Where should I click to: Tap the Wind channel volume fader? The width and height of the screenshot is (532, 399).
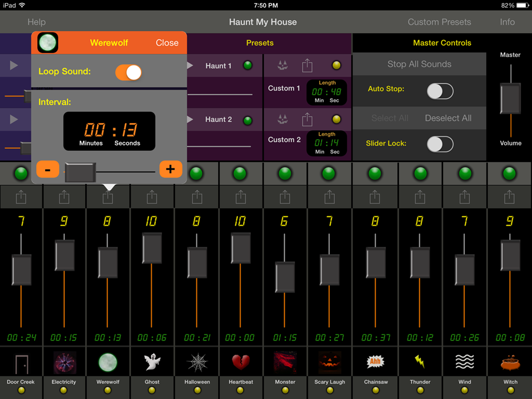coord(465,270)
